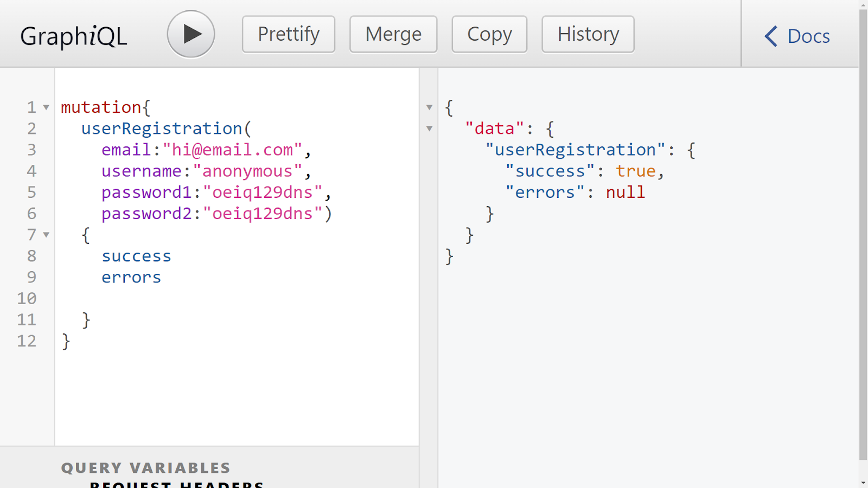
Task: Click the dropdown arrow beside line 1
Action: [x=46, y=107]
